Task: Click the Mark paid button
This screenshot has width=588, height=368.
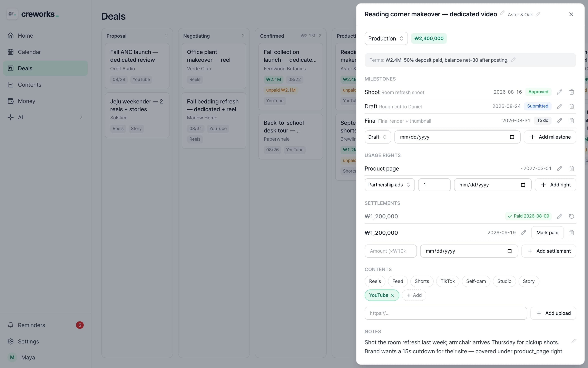Action: coord(547,233)
